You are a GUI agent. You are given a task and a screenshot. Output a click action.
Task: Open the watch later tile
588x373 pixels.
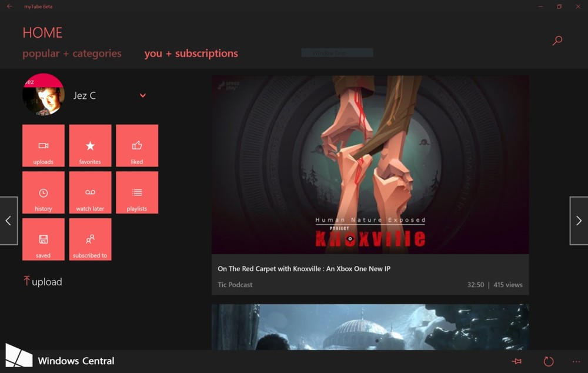point(91,192)
